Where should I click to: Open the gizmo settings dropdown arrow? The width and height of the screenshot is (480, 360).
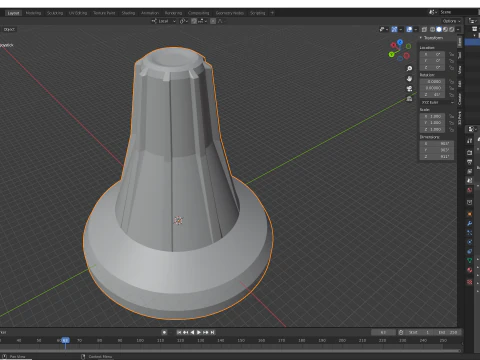point(401,29)
